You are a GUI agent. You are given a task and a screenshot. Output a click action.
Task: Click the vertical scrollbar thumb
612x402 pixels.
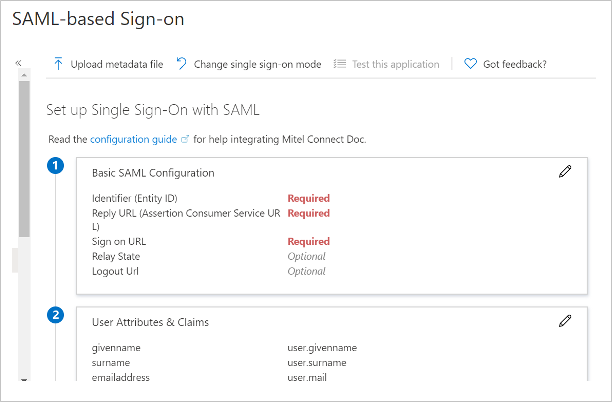pyautogui.click(x=24, y=158)
